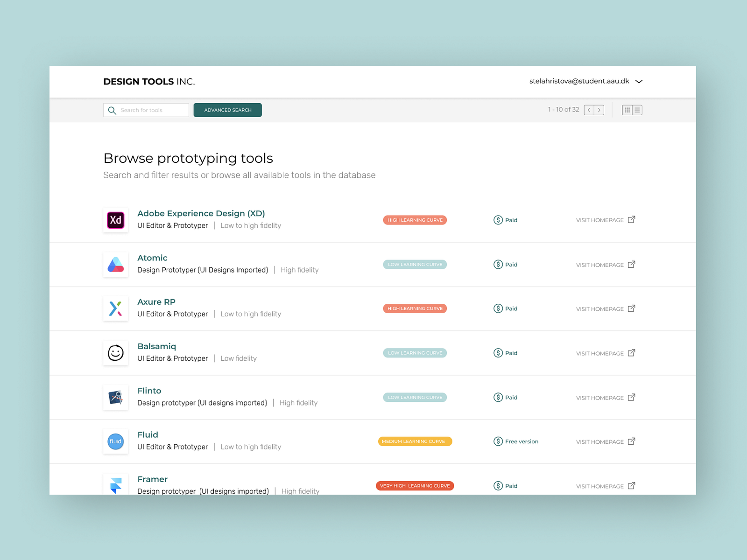Click the Fluid blue circle icon
Image resolution: width=747 pixels, height=560 pixels.
(x=115, y=441)
